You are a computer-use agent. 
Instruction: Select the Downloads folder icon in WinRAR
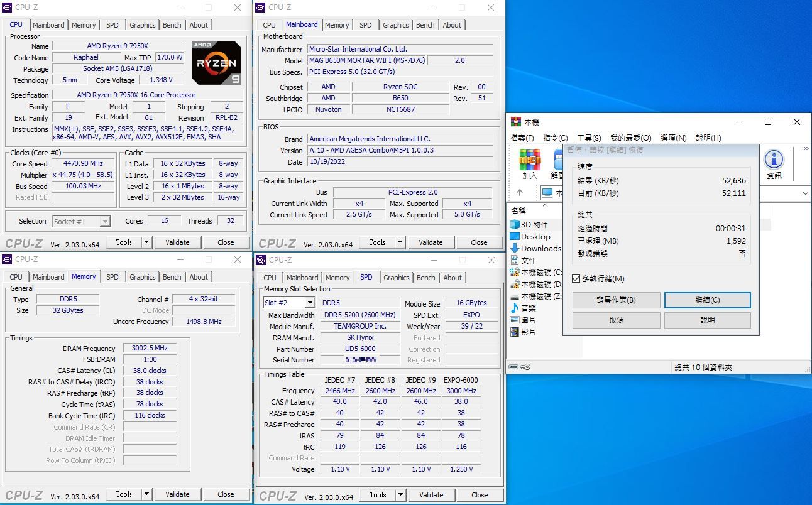(x=515, y=248)
